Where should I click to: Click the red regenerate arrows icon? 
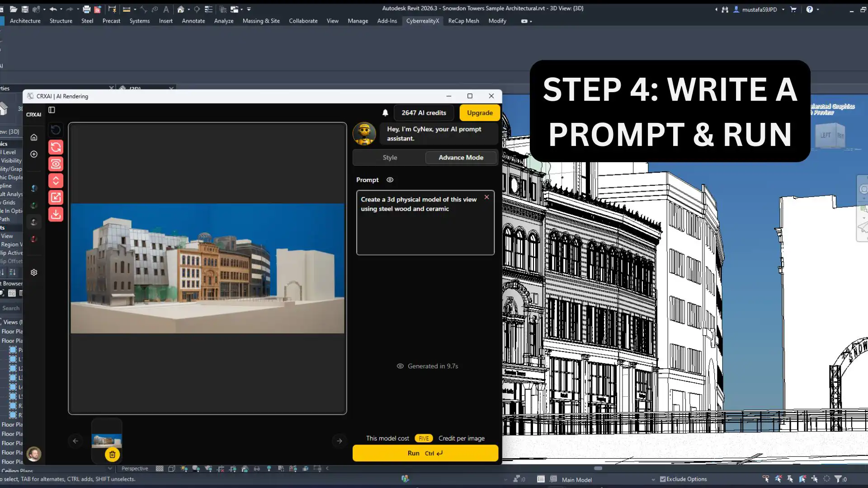click(56, 147)
